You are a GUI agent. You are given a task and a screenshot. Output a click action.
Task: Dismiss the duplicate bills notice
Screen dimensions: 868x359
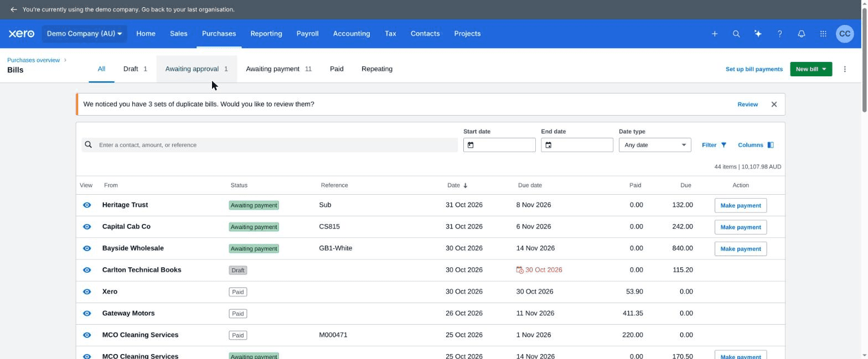click(x=774, y=104)
